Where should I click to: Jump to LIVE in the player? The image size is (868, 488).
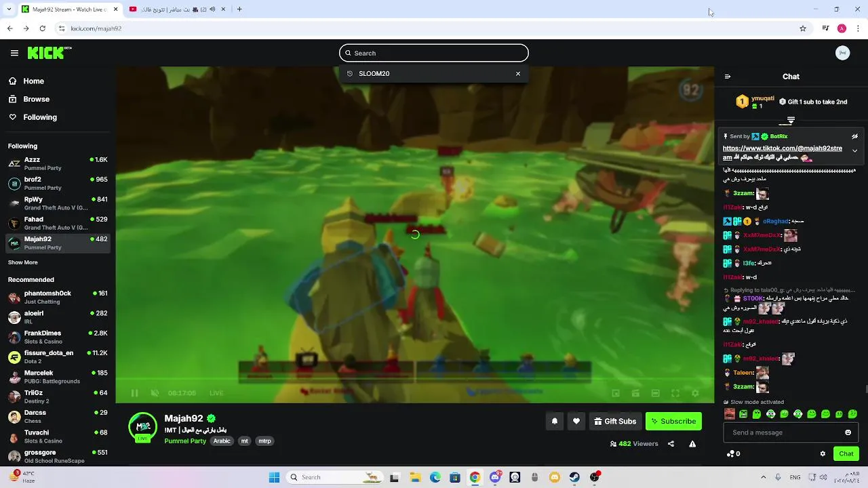tap(216, 393)
